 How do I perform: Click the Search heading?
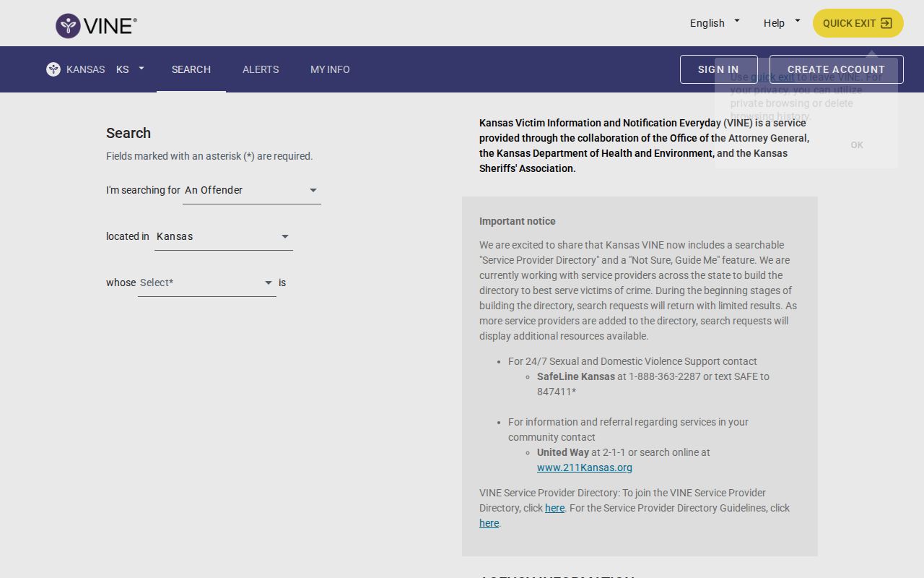[x=128, y=133]
